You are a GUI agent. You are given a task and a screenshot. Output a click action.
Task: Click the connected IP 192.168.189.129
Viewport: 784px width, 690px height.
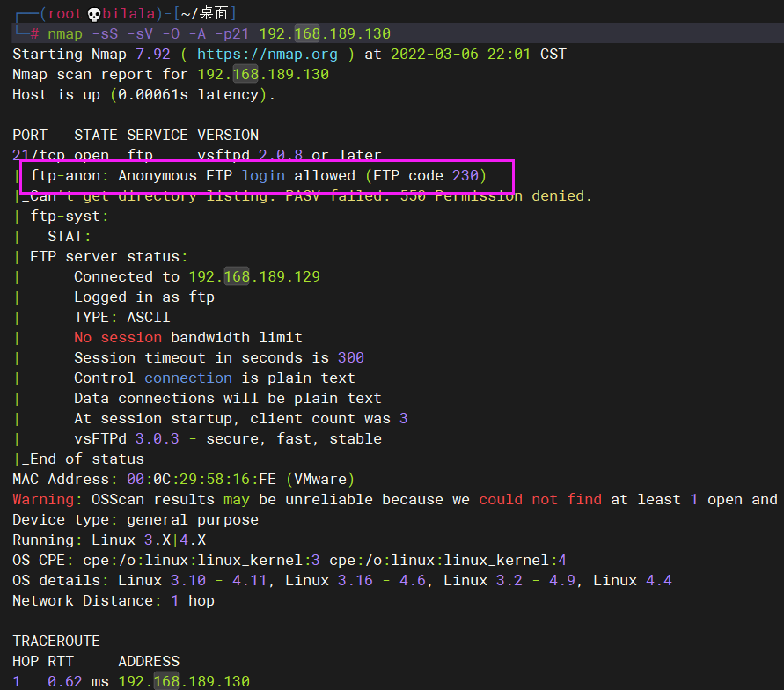click(x=254, y=277)
